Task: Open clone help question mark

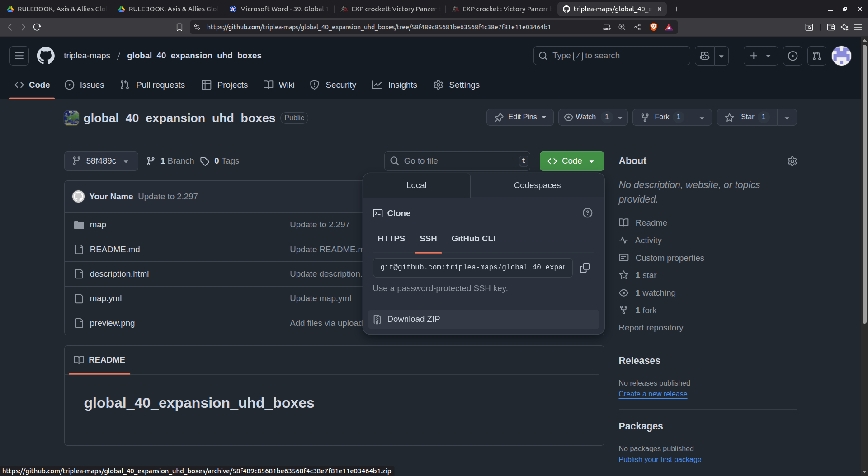Action: tap(587, 213)
